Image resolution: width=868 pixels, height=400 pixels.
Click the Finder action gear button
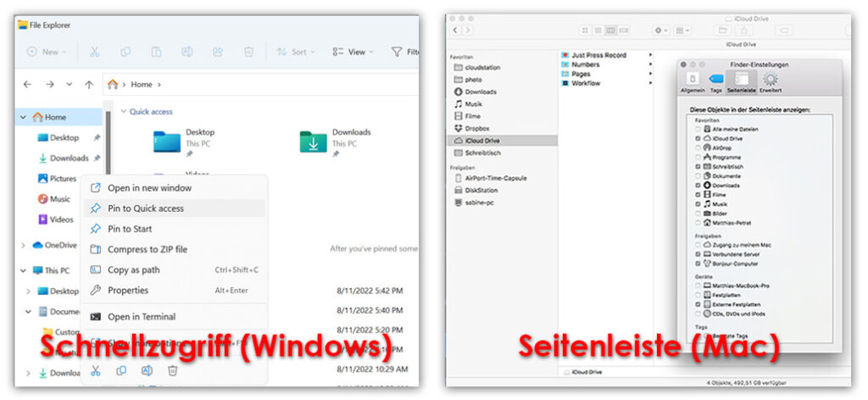[661, 31]
